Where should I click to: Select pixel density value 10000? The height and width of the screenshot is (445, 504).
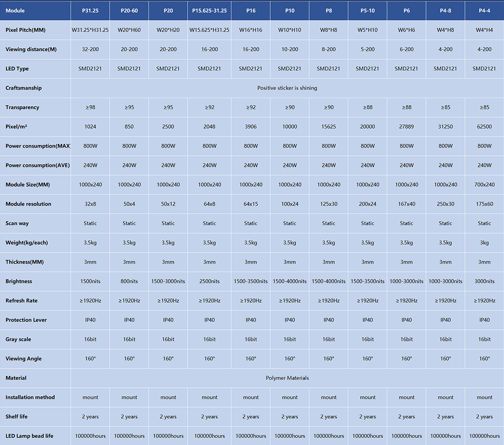click(290, 126)
